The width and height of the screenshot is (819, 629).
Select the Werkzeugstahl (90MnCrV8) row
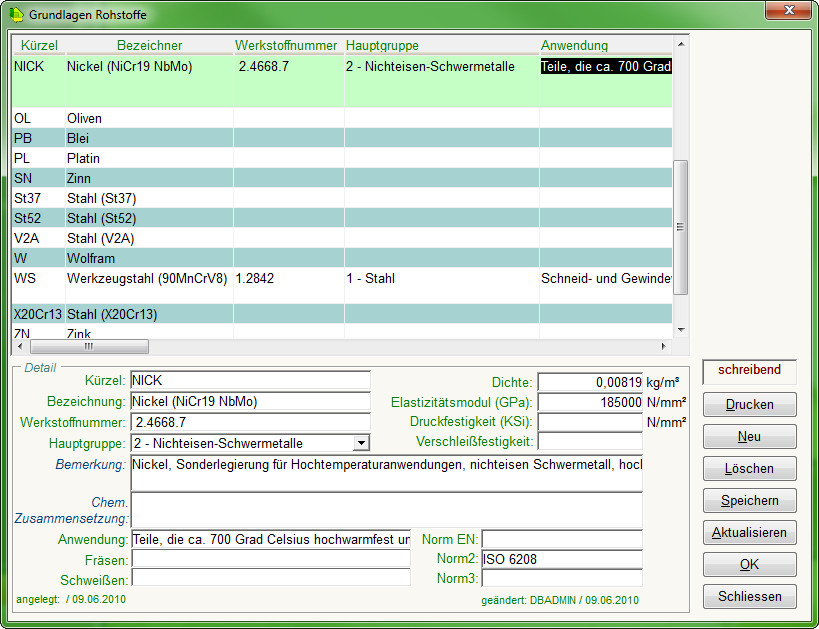tap(342, 286)
